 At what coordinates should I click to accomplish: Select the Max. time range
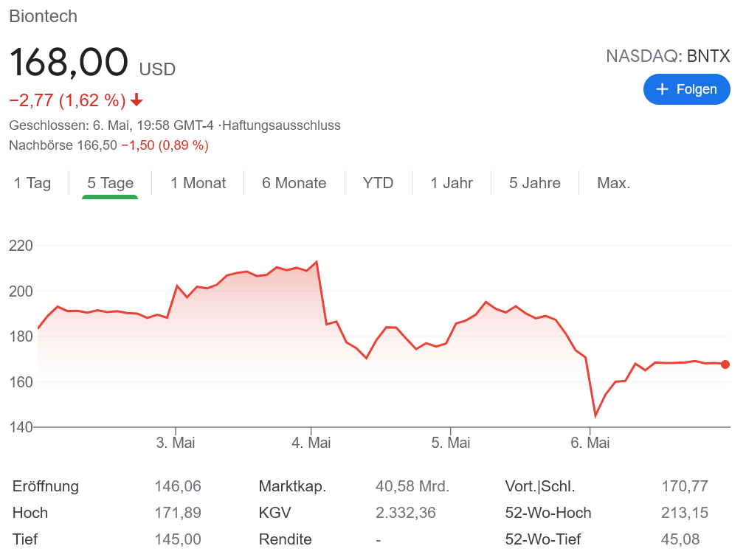(613, 183)
